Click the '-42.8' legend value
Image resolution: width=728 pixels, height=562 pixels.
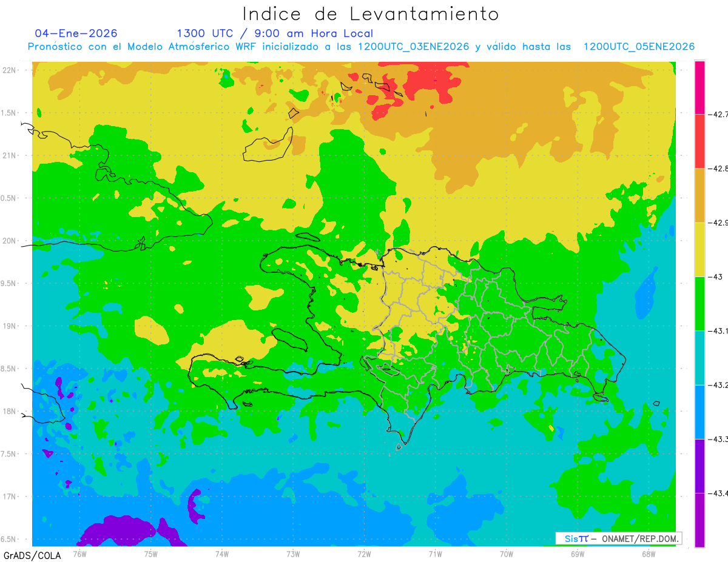pyautogui.click(x=718, y=169)
